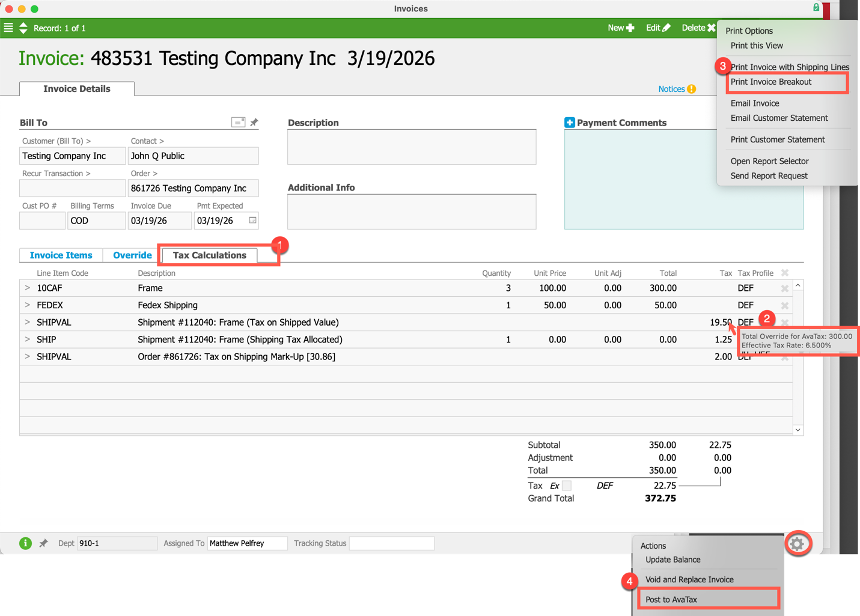Click the Edit button label

pyautogui.click(x=653, y=28)
